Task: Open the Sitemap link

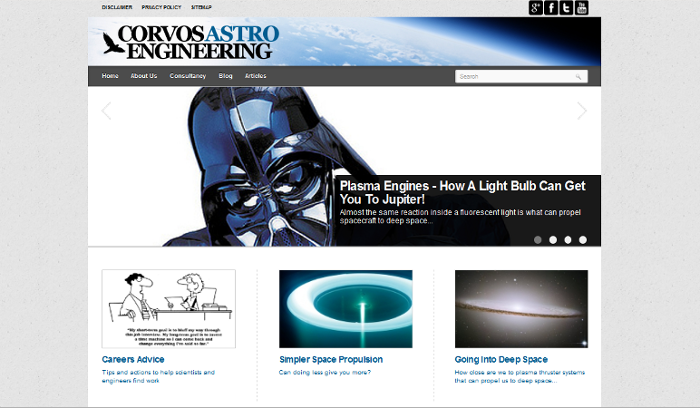Action: tap(201, 7)
